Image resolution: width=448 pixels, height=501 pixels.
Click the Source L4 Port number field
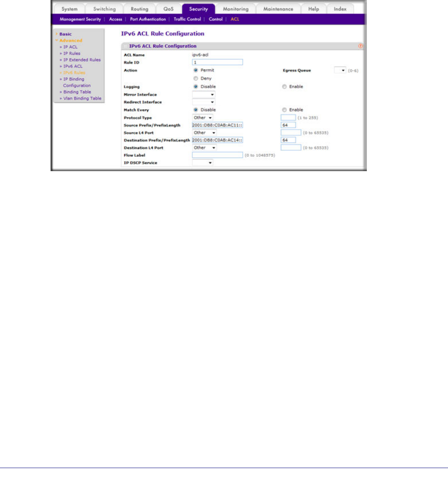pyautogui.click(x=291, y=133)
